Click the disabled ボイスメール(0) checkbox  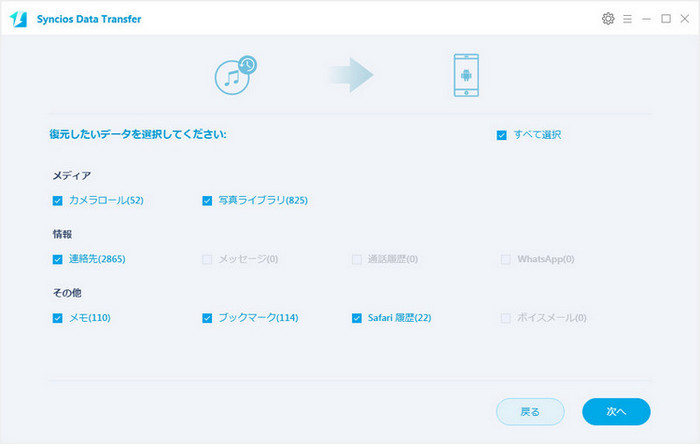(505, 318)
